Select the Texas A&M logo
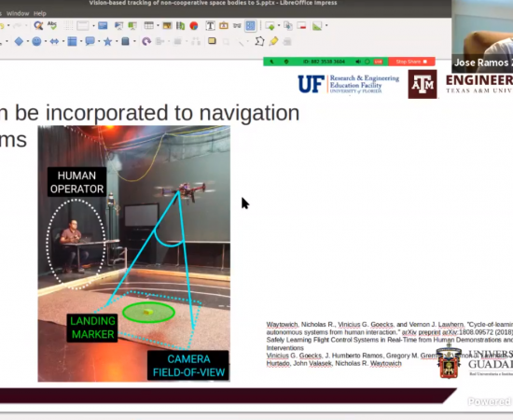Image resolution: width=513 pixels, height=420 pixels. tap(423, 84)
